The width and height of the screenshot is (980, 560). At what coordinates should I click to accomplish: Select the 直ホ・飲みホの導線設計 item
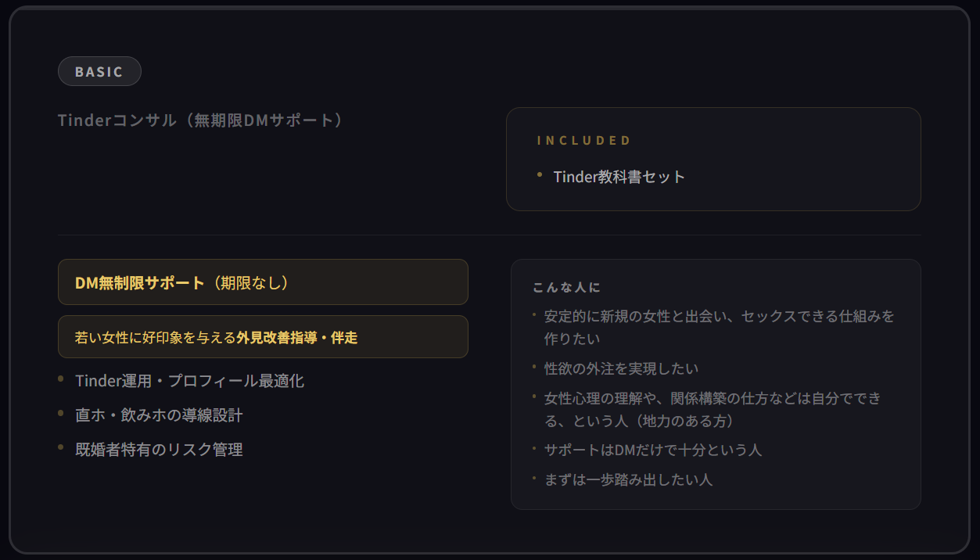click(159, 415)
